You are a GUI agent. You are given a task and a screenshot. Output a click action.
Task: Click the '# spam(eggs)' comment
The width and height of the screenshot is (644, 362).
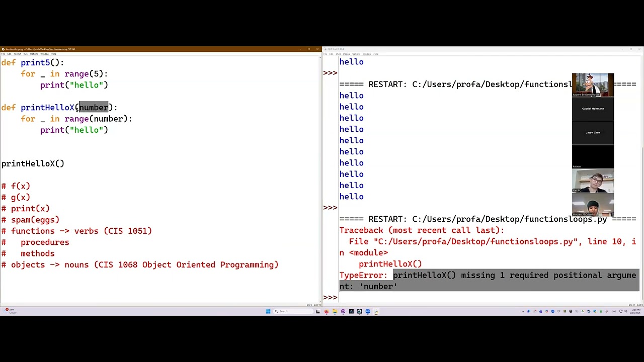(30, 220)
